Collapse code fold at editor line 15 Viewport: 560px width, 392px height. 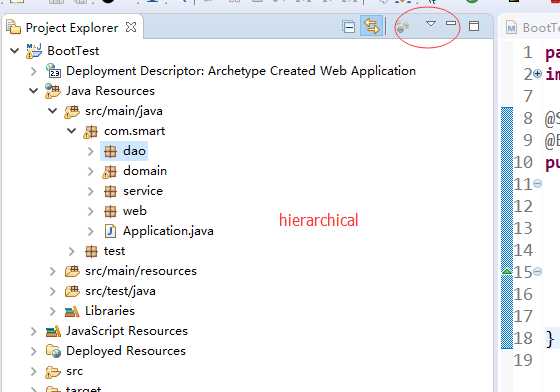point(538,272)
